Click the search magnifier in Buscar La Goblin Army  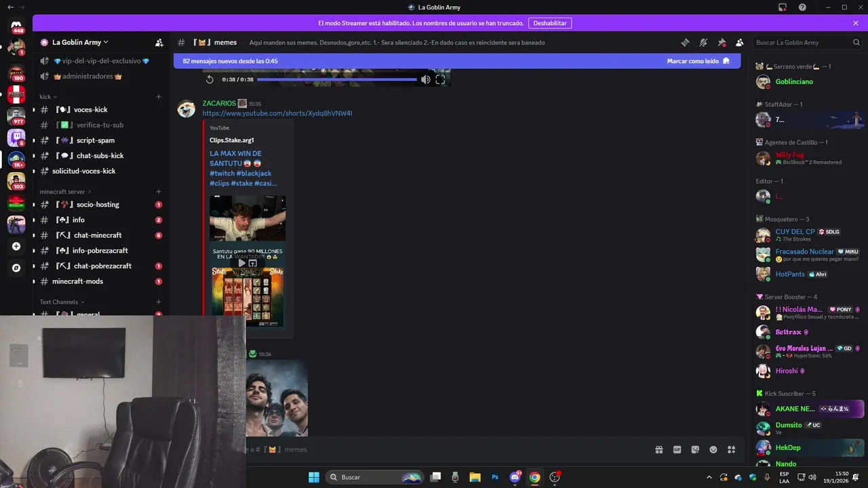point(856,42)
